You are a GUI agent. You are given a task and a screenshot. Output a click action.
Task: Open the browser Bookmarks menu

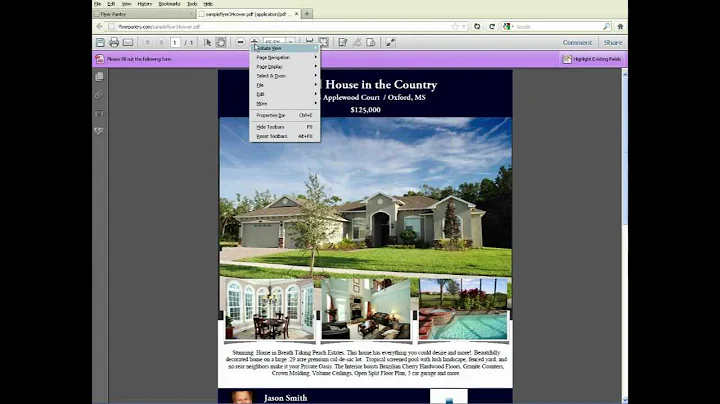(x=169, y=4)
